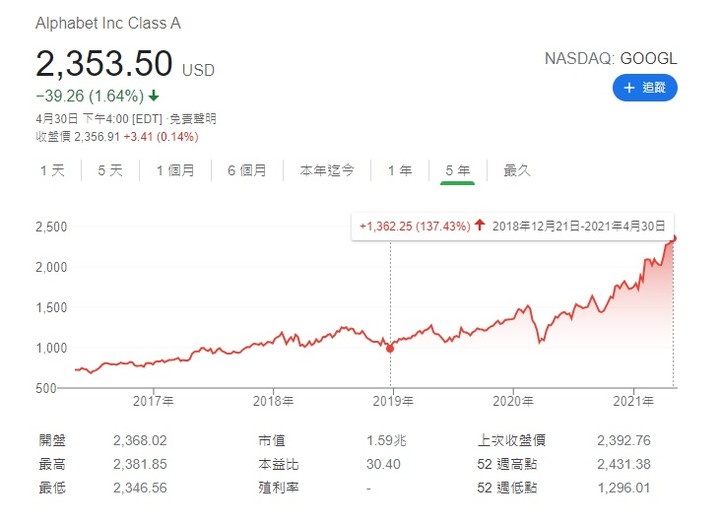Screen dimensions: 720x523
Task: Click the tooltip gain +1,362.25 (137.43%)
Action: (x=415, y=226)
